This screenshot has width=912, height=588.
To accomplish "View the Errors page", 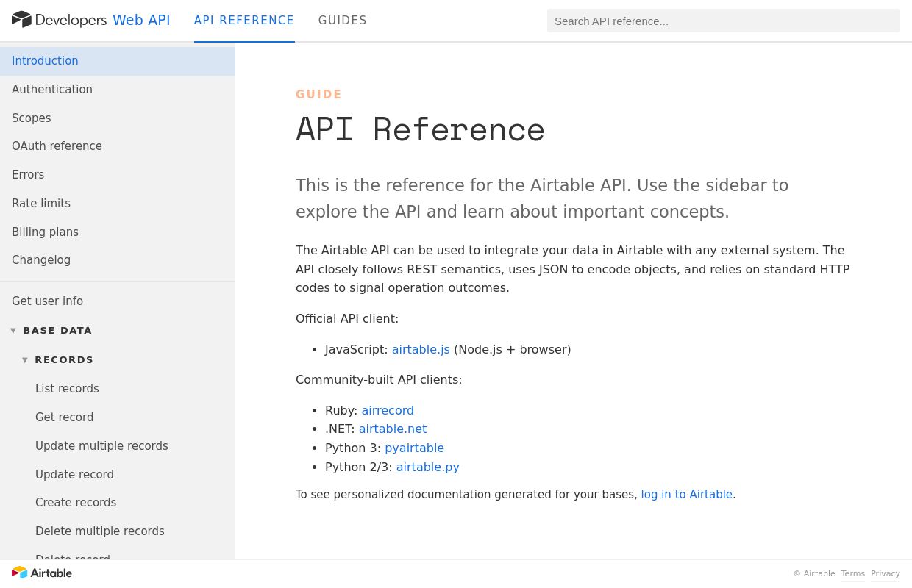I will pyautogui.click(x=118, y=175).
